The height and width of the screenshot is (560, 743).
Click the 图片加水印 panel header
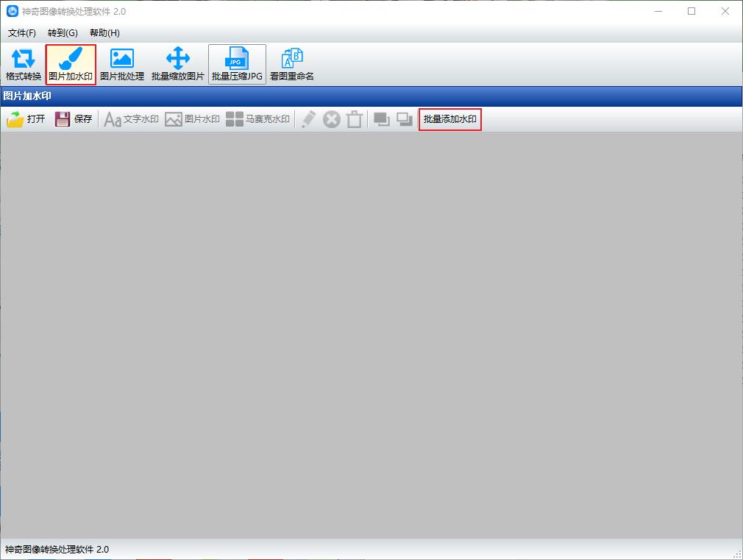tap(371, 96)
